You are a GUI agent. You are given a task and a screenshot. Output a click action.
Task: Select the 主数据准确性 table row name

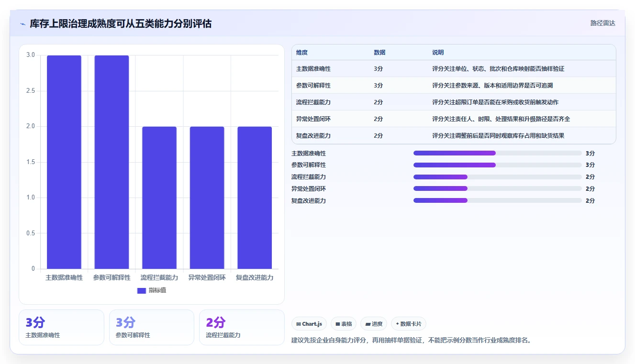coord(313,69)
